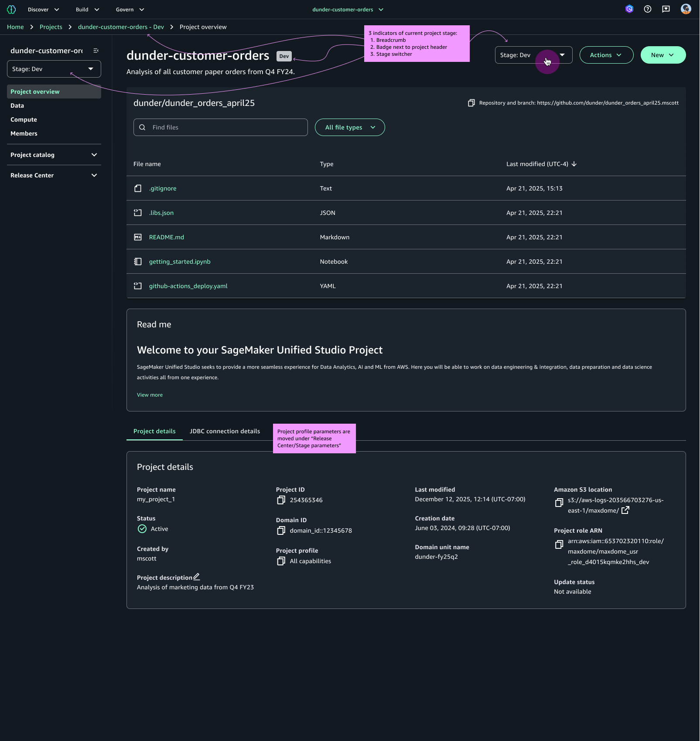
Task: Open the user profile avatar
Action: (x=685, y=9)
